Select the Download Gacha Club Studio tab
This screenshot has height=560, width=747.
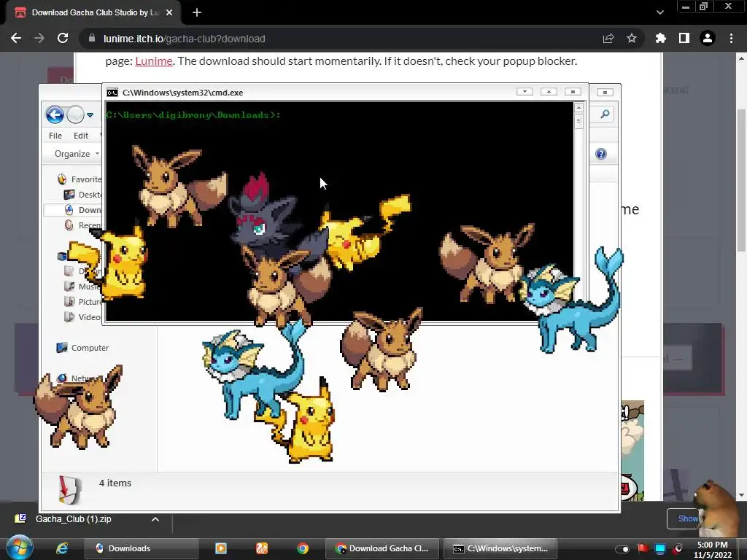coord(93,13)
